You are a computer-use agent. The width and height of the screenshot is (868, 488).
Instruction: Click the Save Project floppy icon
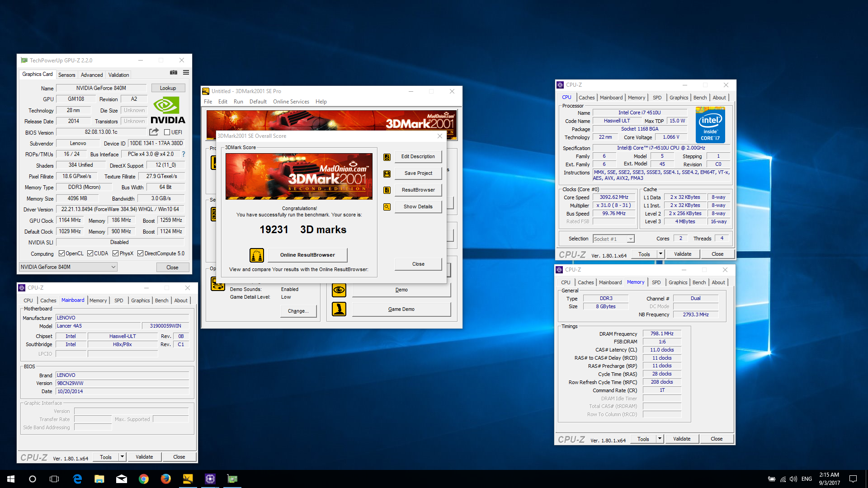click(x=387, y=174)
